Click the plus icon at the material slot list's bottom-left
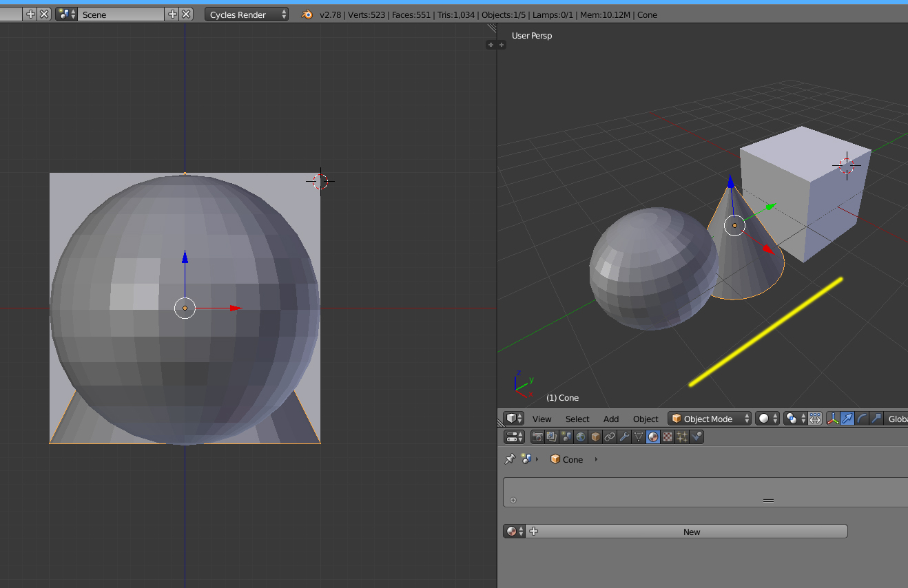The width and height of the screenshot is (908, 588). [x=513, y=501]
